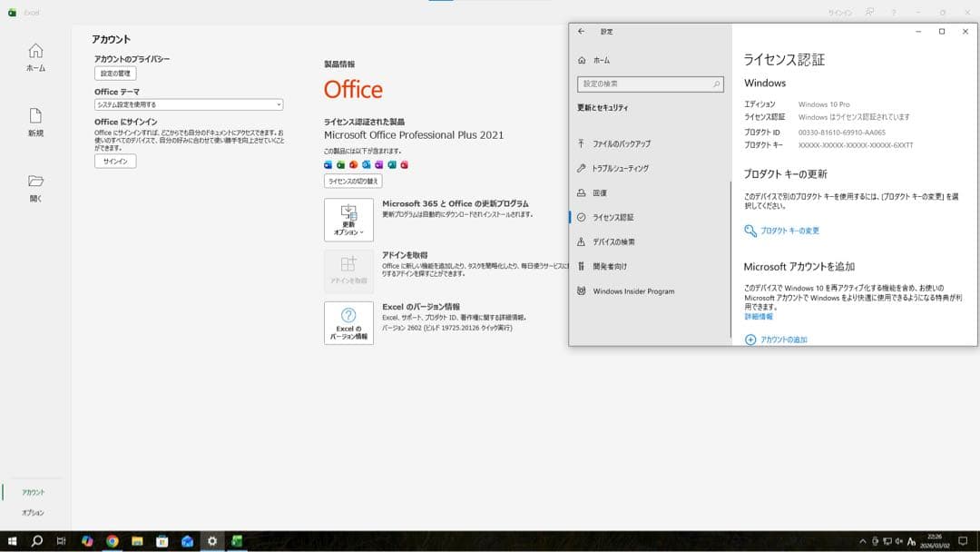Viewport: 980px width, 552px height.
Task: Click the Excel icon in the taskbar
Action: point(237,541)
